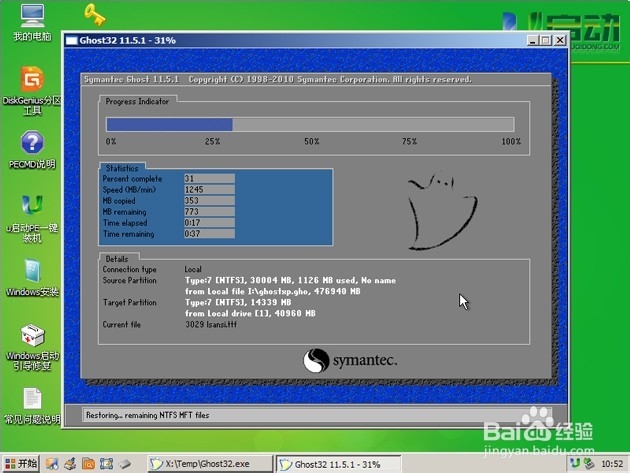Close the Ghost32 window
The image size is (630, 473).
tap(560, 40)
